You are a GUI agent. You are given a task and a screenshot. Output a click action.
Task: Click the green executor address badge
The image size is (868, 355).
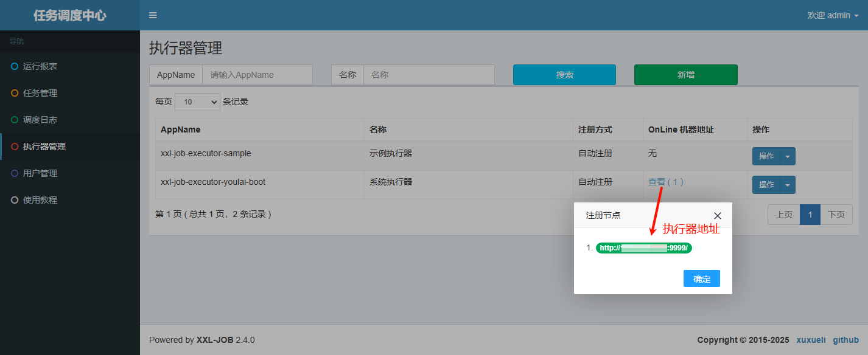tap(643, 248)
